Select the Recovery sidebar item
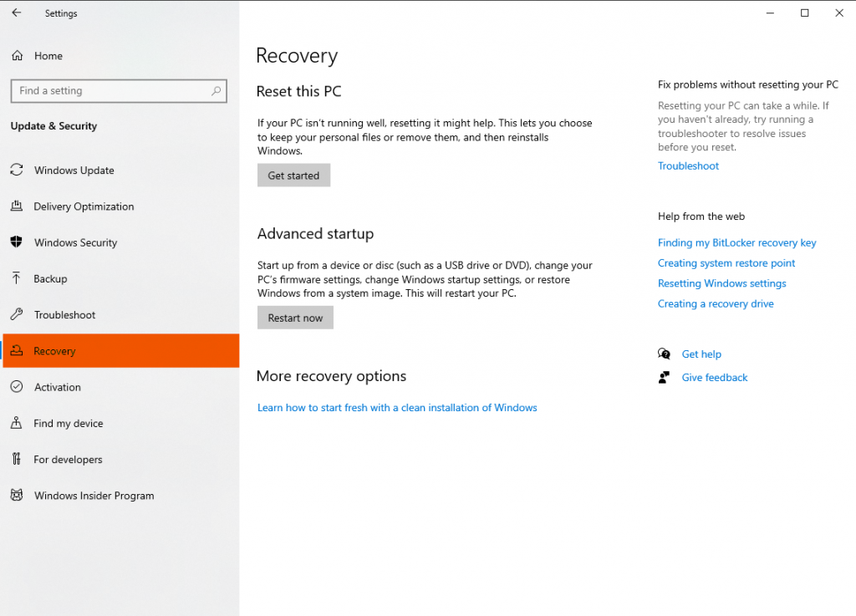Viewport: 856px width, 616px height. coord(120,351)
